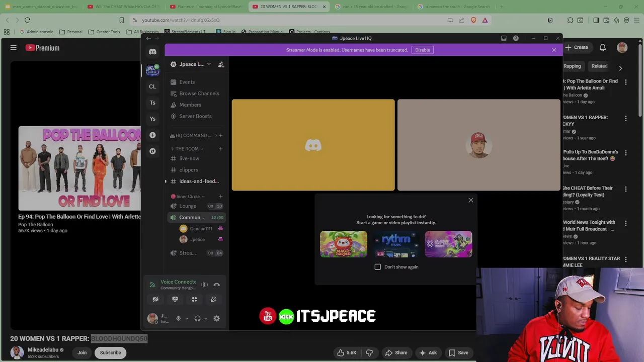
Task: Share your screen in Discord voice panel
Action: 175,299
